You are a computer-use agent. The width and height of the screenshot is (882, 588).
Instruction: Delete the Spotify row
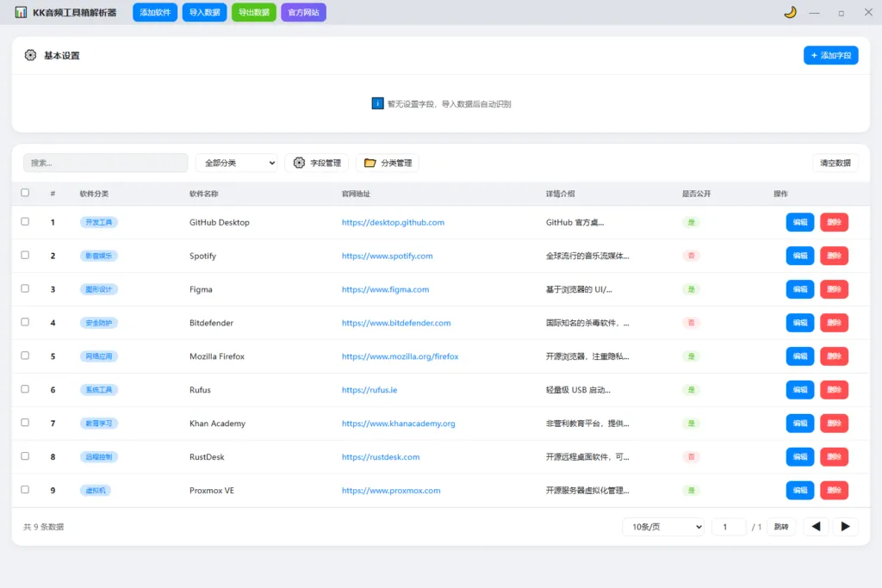[x=834, y=256]
